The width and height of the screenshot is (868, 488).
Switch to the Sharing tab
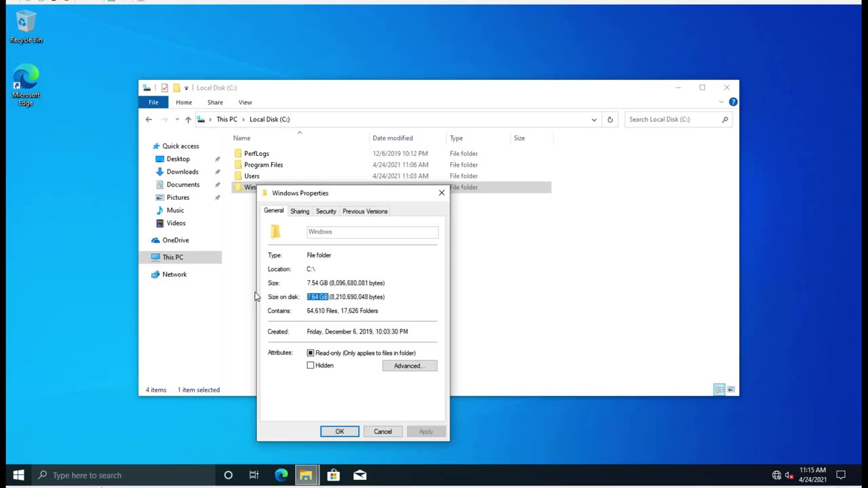tap(300, 211)
